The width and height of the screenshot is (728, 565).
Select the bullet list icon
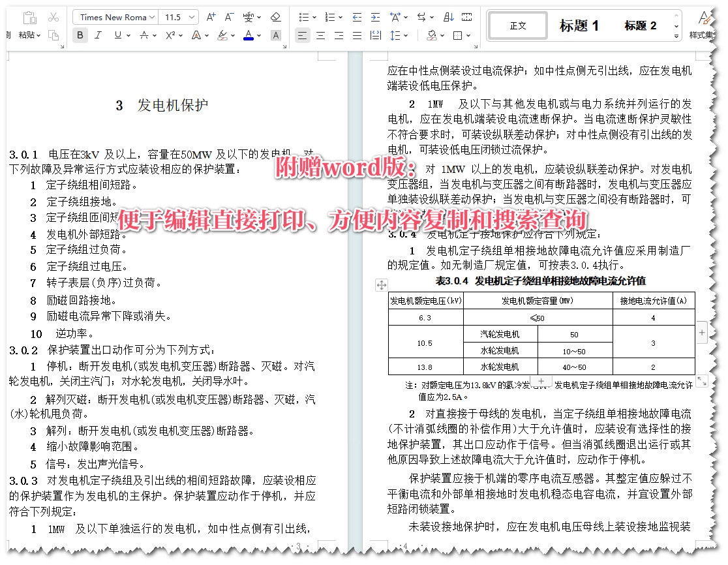(303, 16)
